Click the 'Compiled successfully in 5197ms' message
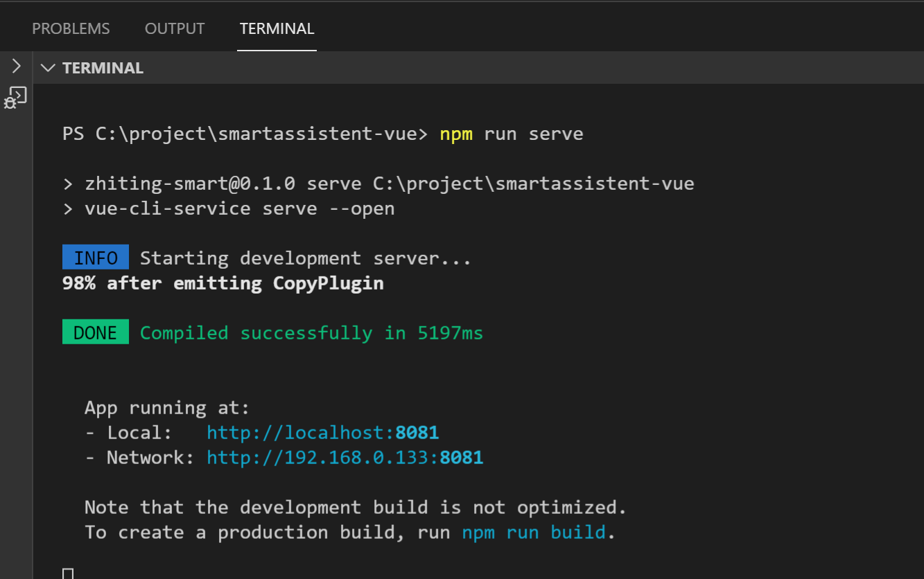The width and height of the screenshot is (924, 579). [311, 333]
